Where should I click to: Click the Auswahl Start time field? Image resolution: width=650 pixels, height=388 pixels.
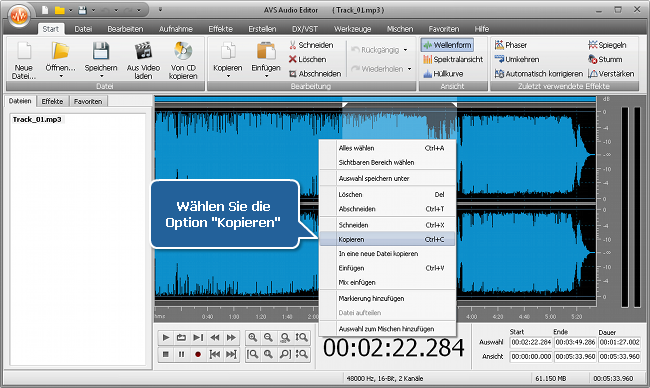click(x=531, y=342)
